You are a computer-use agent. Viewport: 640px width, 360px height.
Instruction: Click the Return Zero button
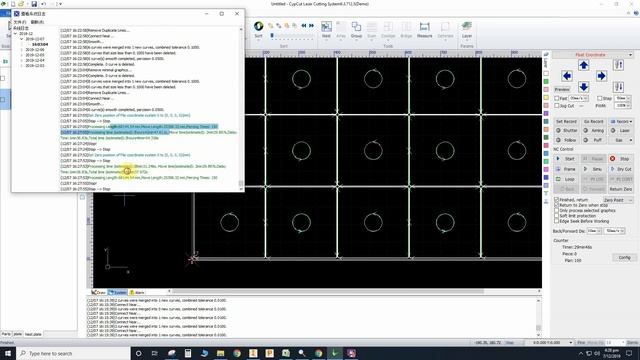620,189
